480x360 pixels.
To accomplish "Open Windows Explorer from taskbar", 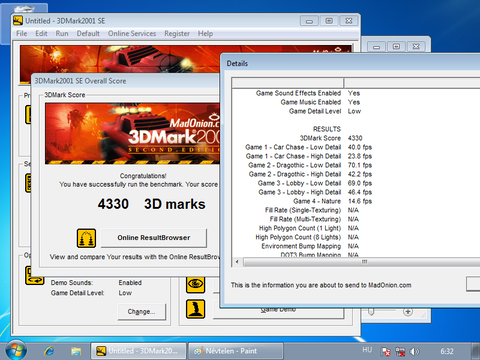I will click(x=76, y=351).
